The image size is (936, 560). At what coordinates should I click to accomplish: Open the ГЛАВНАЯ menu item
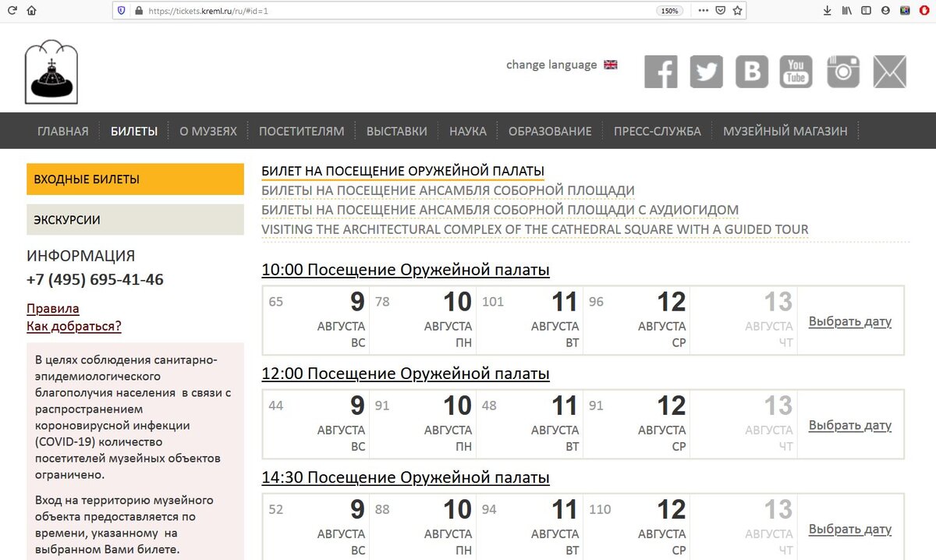click(x=63, y=131)
